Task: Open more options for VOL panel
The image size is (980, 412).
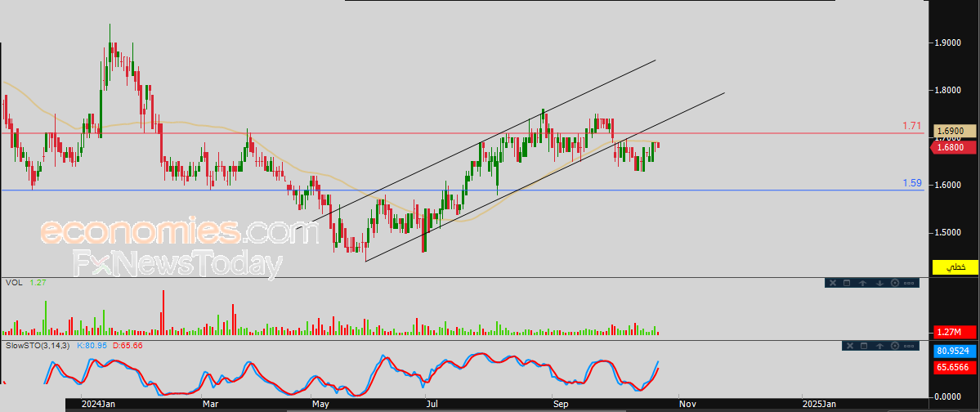Action: (910, 283)
